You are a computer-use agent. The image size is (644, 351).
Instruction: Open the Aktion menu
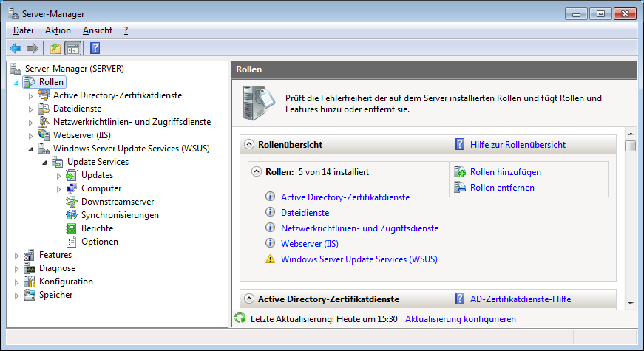(58, 30)
